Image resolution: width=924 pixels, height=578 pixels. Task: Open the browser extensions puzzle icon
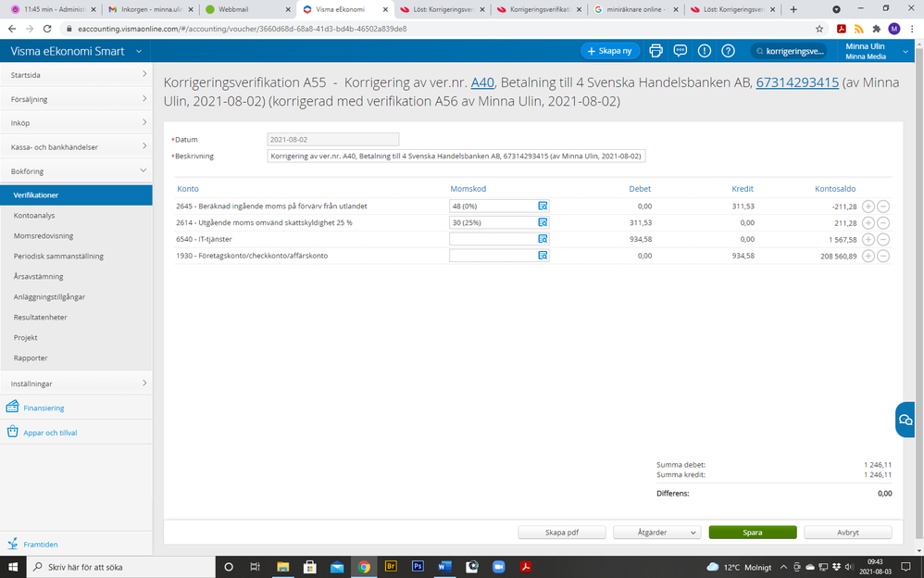tap(876, 29)
